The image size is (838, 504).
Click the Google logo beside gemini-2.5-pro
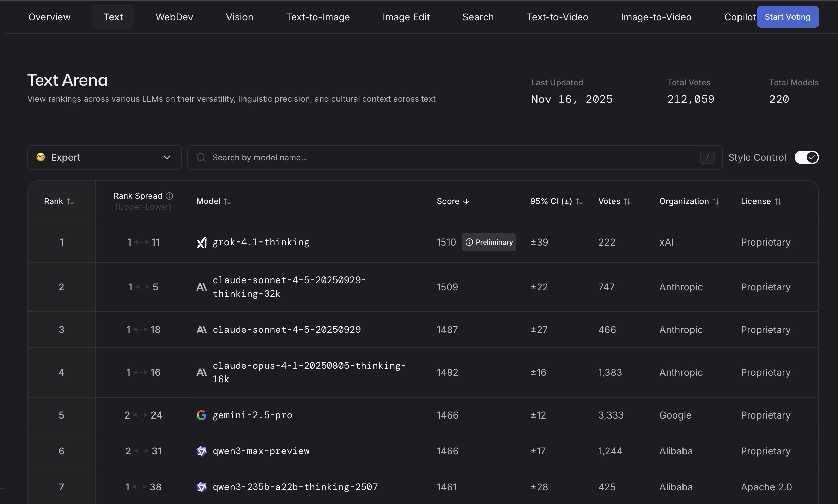point(202,415)
